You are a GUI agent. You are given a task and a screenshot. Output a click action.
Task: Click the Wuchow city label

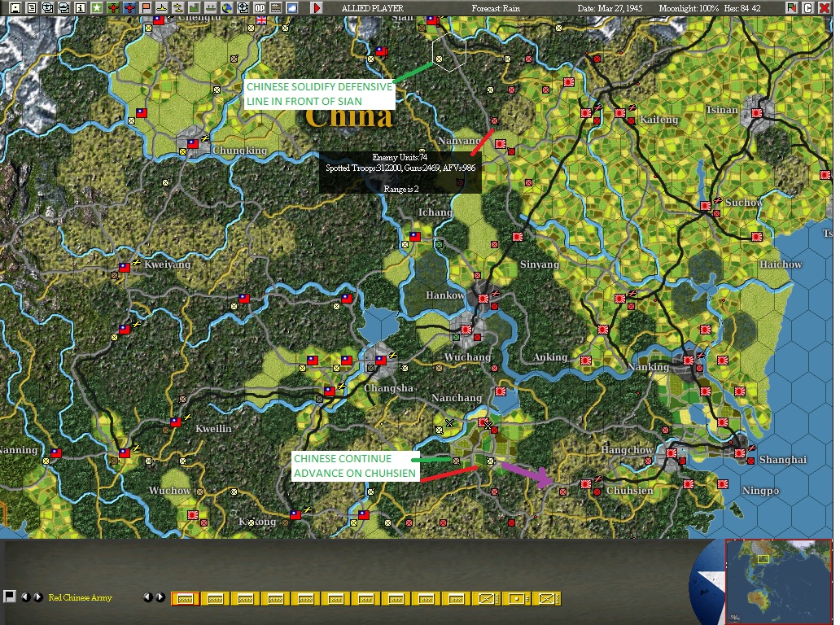(x=169, y=491)
